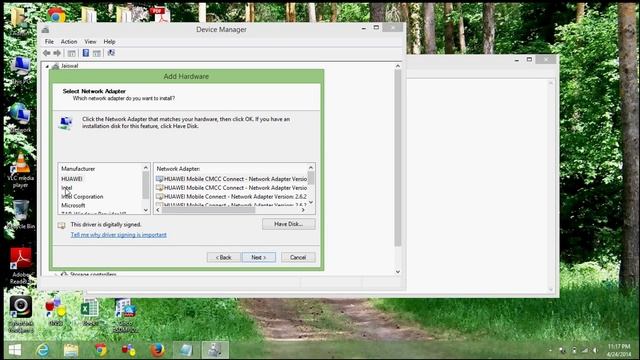Click the Back arrow in Device Manager toolbar
The image size is (640, 360).
47,53
